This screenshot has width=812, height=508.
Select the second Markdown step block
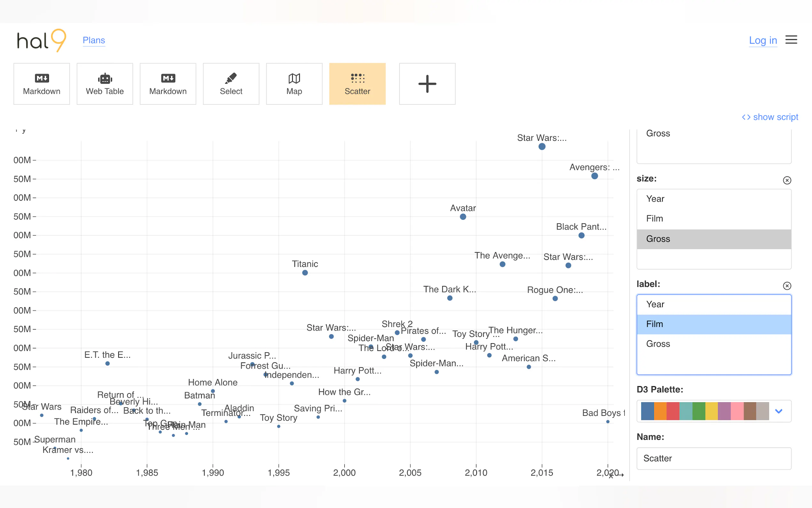tap(168, 84)
